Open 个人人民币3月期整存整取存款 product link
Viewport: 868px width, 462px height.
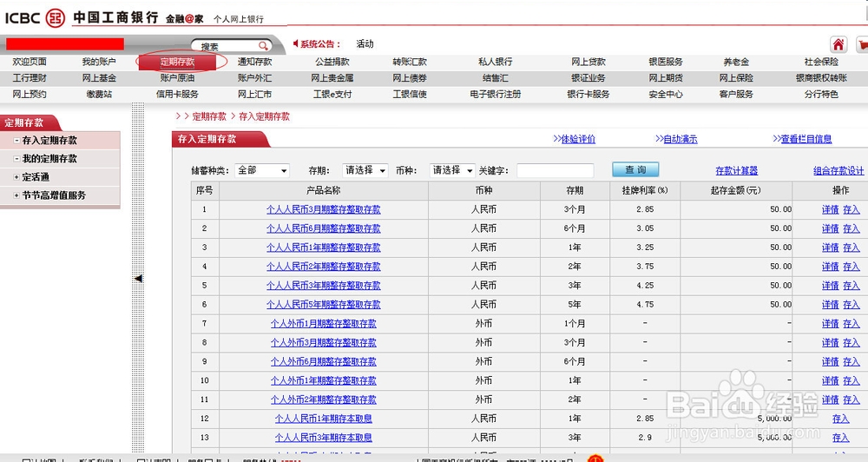click(323, 209)
